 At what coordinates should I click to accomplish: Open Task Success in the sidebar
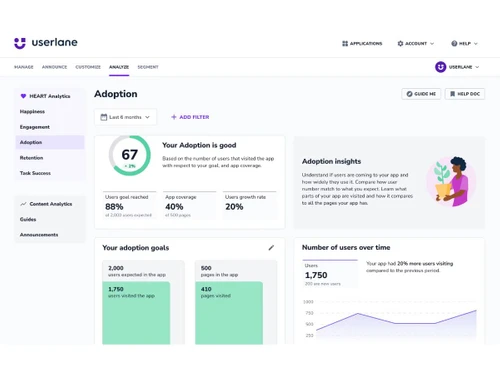click(x=50, y=173)
